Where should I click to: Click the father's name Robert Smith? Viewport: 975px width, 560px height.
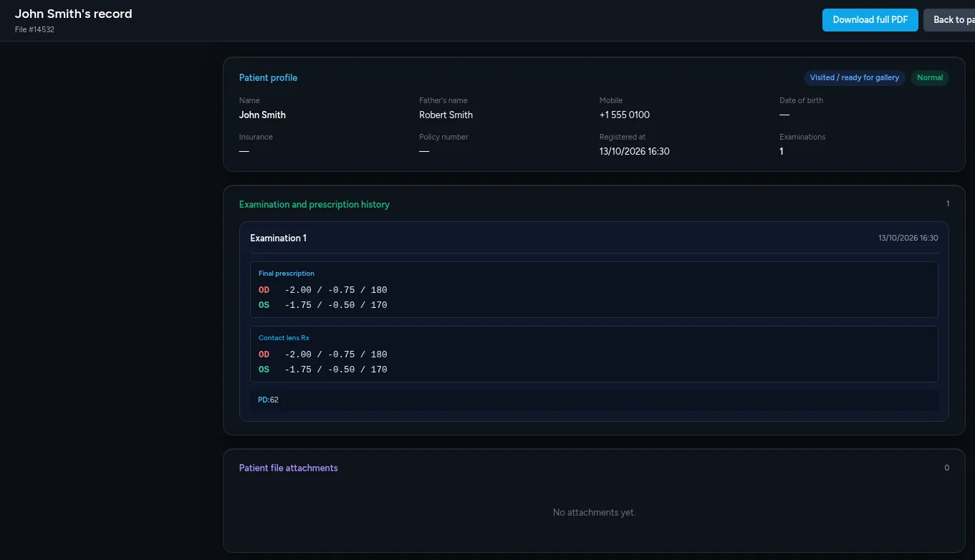click(x=446, y=115)
